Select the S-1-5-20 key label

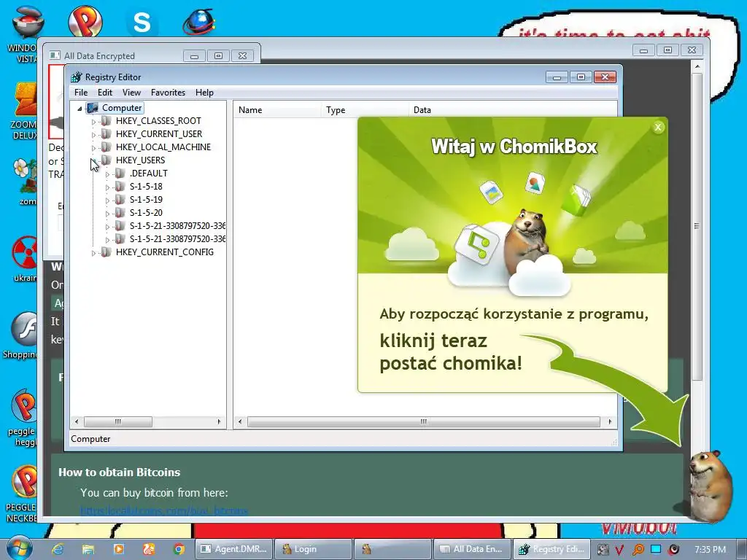click(x=146, y=212)
